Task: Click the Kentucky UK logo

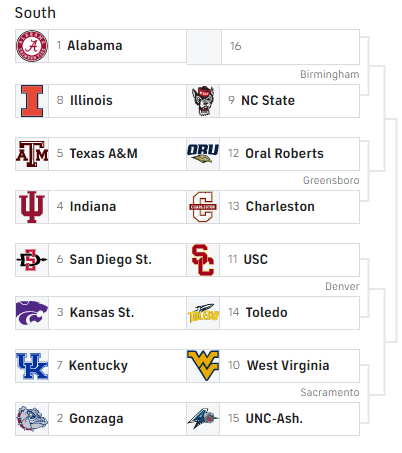Action: pyautogui.click(x=32, y=366)
